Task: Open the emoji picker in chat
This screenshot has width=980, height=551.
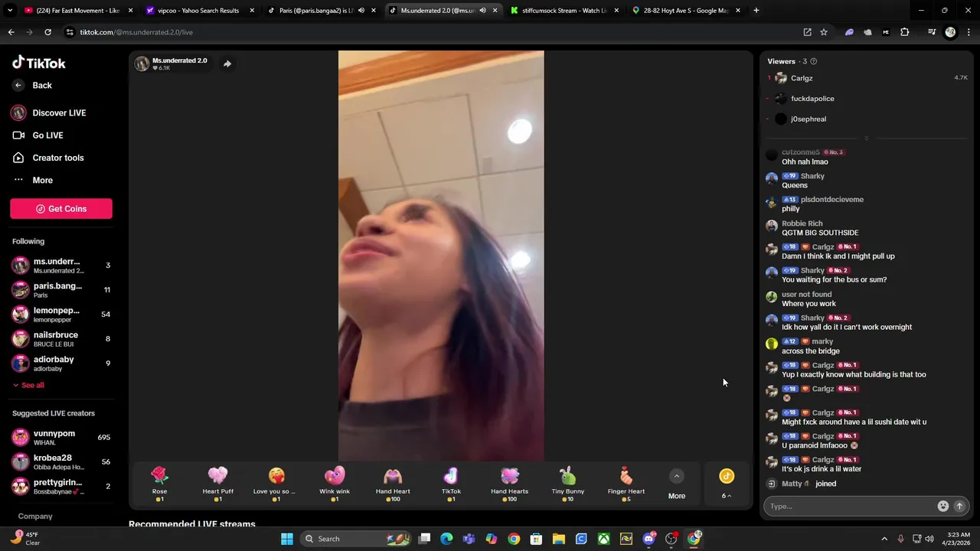Action: pyautogui.click(x=943, y=506)
